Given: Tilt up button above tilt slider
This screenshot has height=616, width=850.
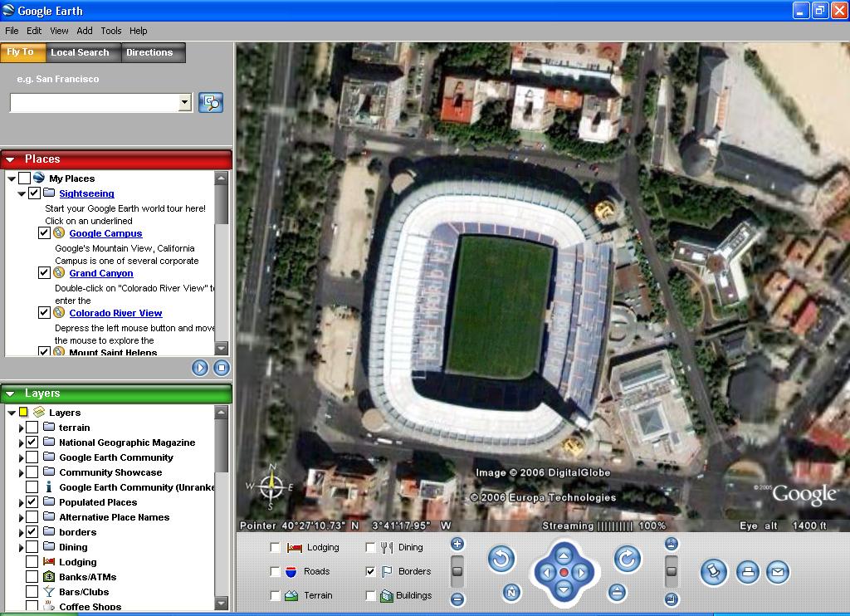Looking at the screenshot, I should (671, 544).
